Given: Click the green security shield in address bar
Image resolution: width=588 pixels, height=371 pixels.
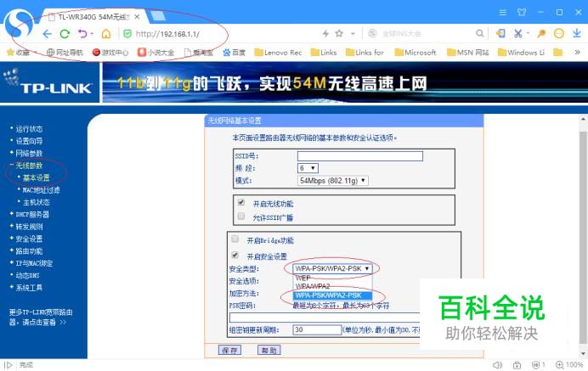Looking at the screenshot, I should click(127, 34).
